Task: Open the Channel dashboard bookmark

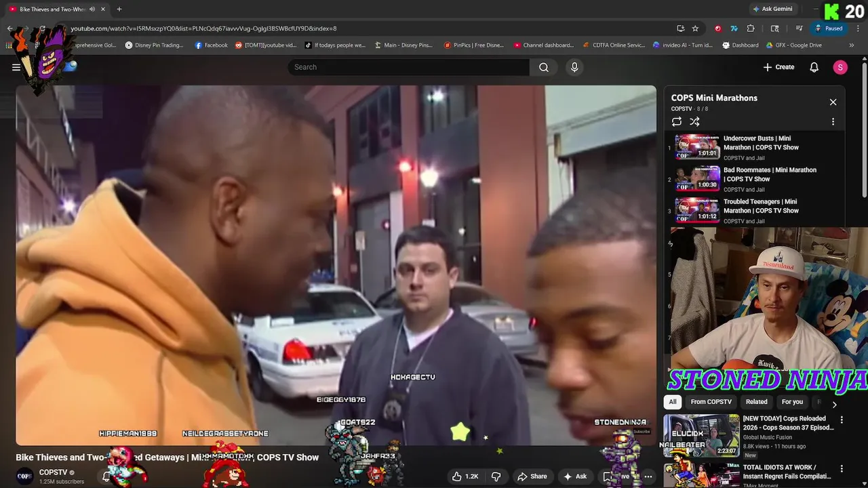Action: (x=543, y=45)
